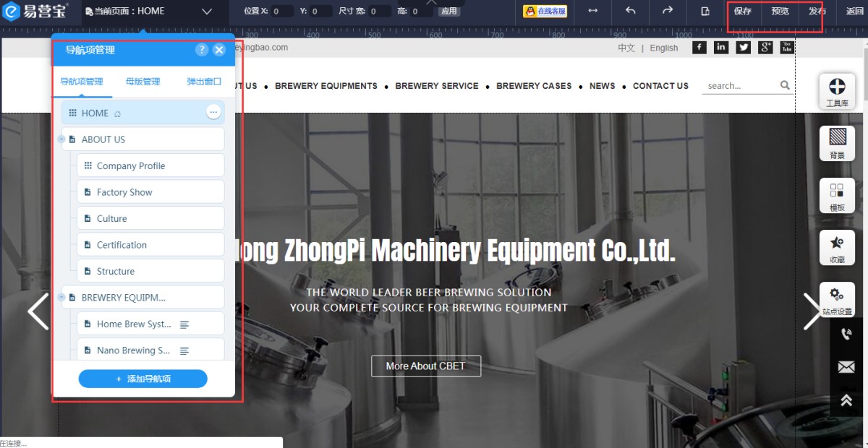Select HOME navigation item

142,113
